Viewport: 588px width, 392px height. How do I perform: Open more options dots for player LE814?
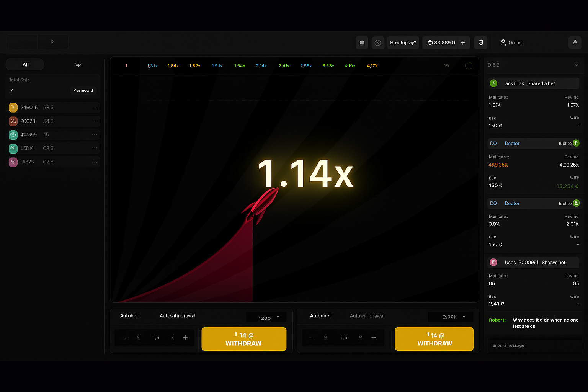[95, 148]
